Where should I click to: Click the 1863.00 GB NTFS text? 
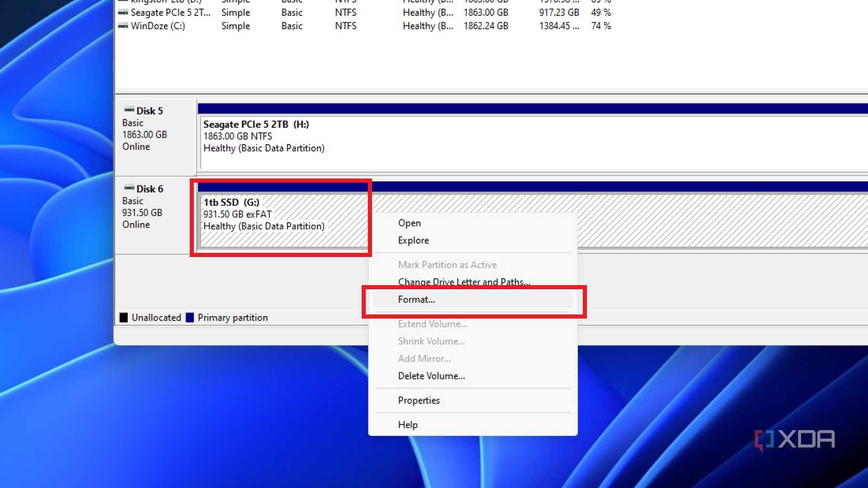pos(238,136)
